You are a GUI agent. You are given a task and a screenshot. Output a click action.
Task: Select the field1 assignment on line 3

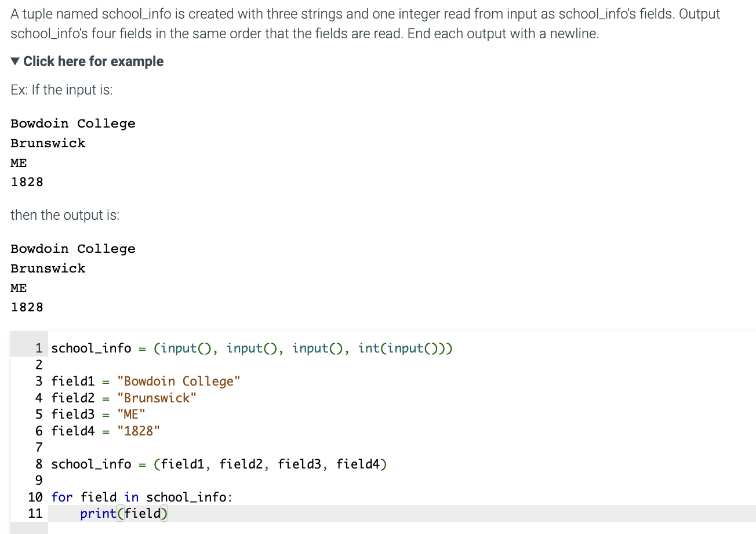click(146, 381)
